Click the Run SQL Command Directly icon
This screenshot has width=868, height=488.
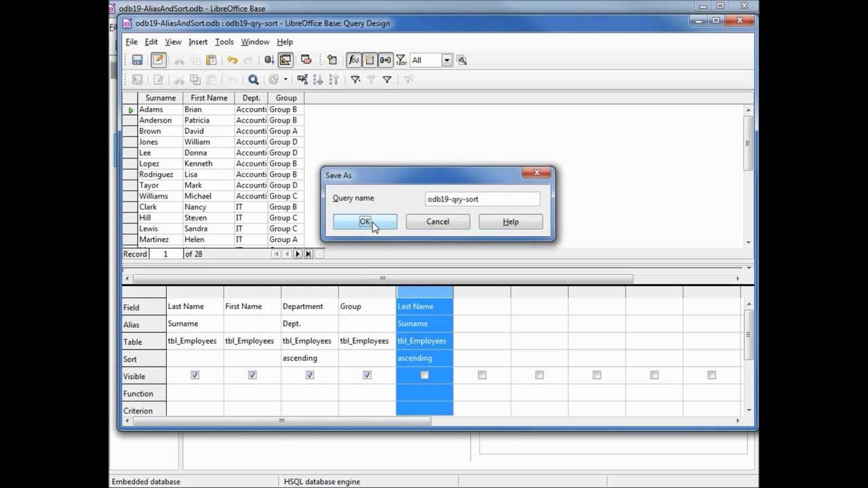(x=306, y=60)
